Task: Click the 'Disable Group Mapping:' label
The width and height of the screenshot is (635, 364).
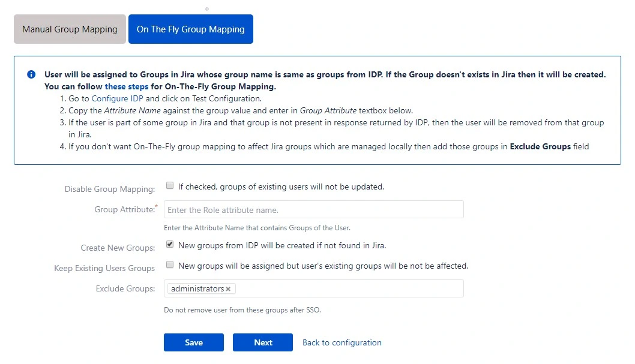Action: [x=110, y=189]
